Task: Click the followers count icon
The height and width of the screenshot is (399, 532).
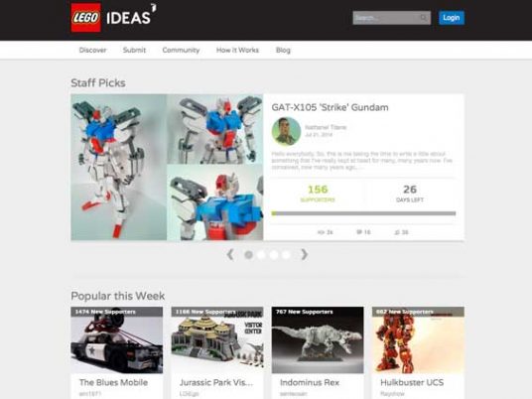Action: (397, 232)
